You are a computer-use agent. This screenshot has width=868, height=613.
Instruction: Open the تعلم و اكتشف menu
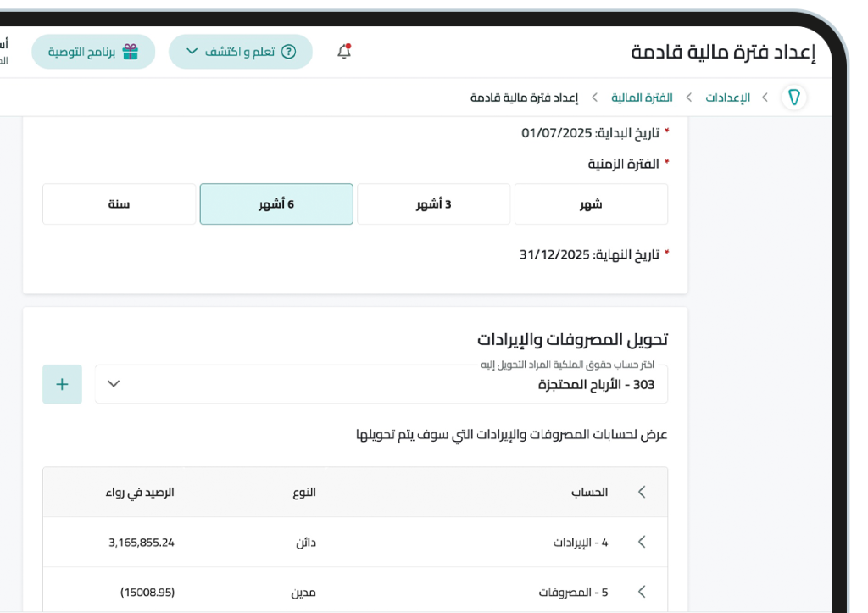click(241, 51)
